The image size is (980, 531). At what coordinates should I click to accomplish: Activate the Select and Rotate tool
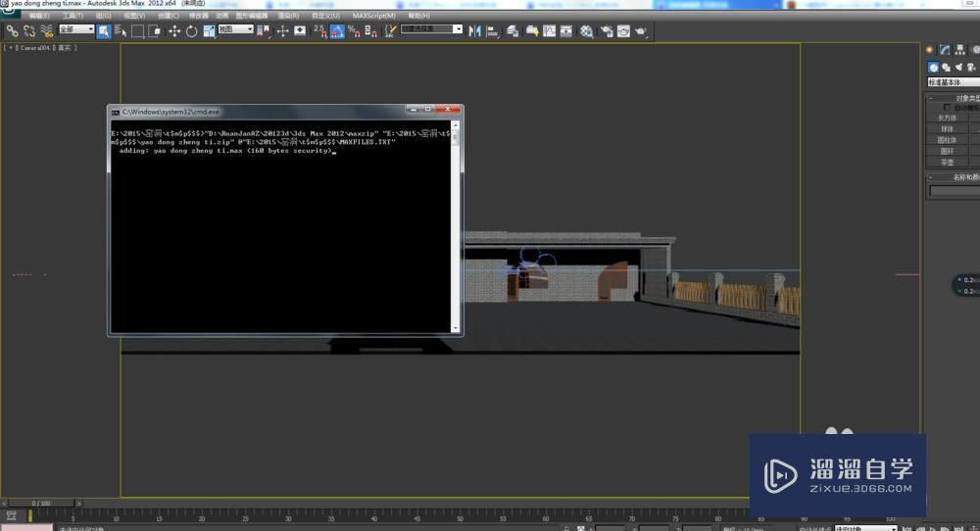[x=192, y=31]
